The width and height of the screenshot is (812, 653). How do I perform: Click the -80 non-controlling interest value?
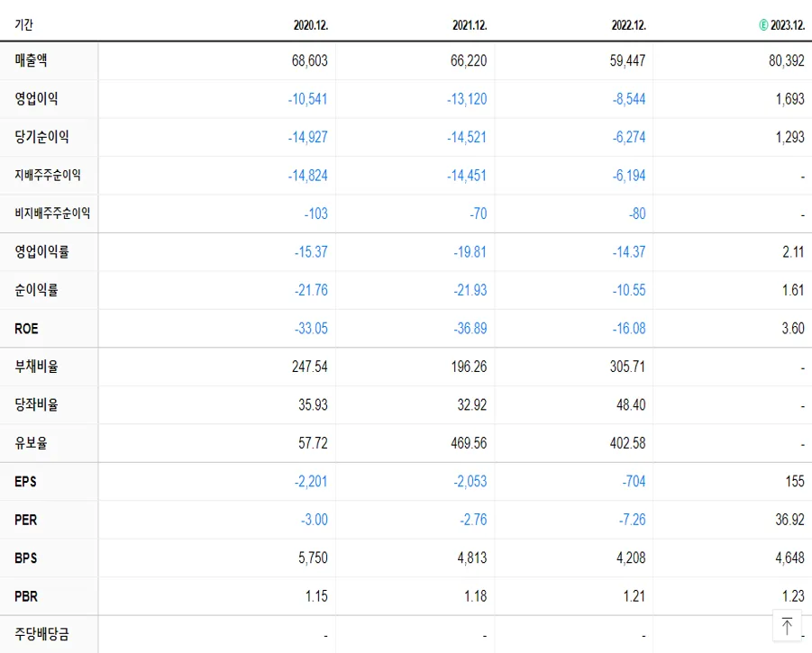pos(637,213)
